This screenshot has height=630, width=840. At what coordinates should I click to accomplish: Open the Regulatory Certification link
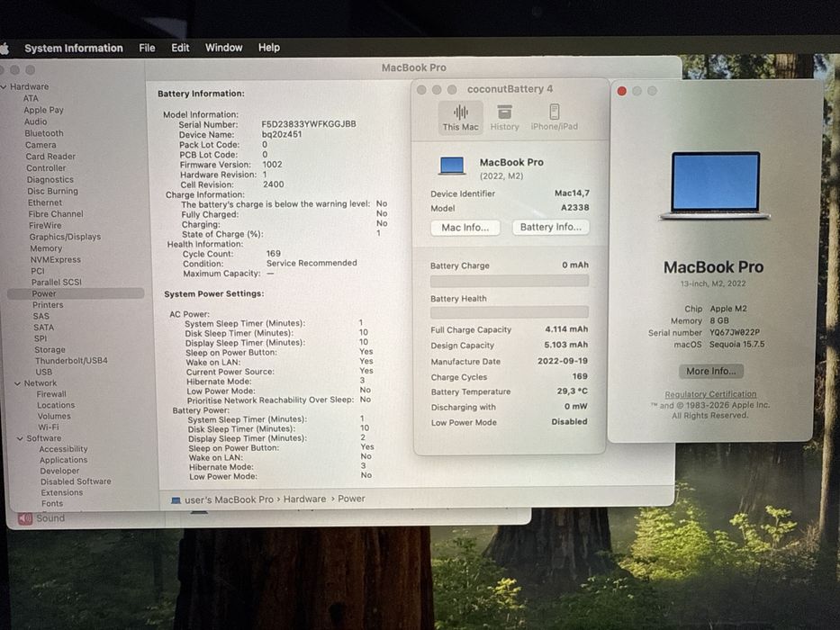(x=710, y=394)
